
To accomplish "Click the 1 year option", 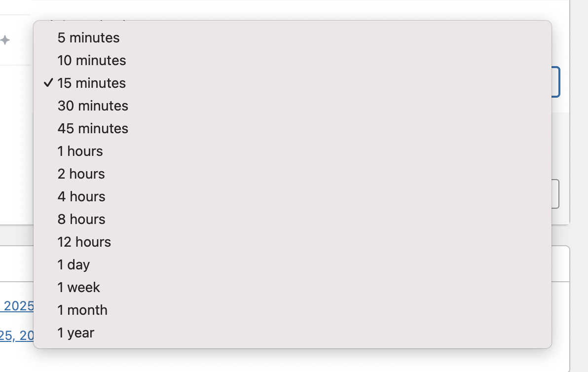I will click(75, 333).
